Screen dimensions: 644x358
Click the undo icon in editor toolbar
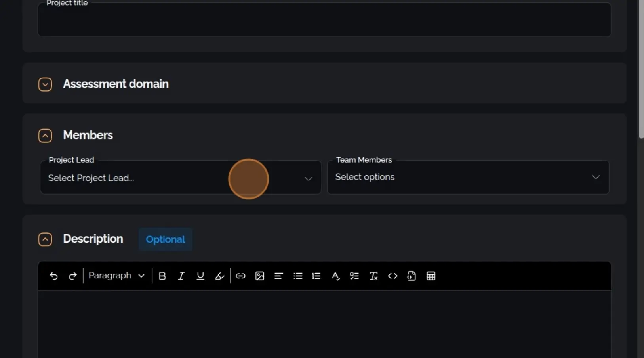pos(53,276)
